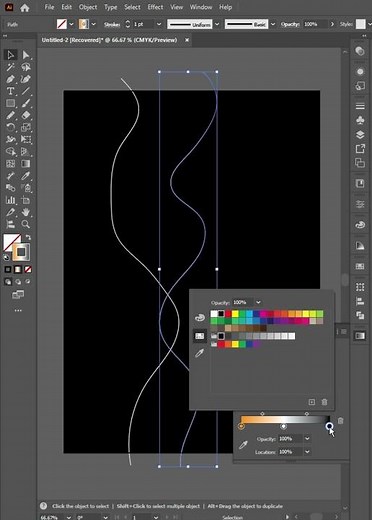Image resolution: width=372 pixels, height=520 pixels.
Task: Enable Draw Normal mode
Action: coord(8,282)
